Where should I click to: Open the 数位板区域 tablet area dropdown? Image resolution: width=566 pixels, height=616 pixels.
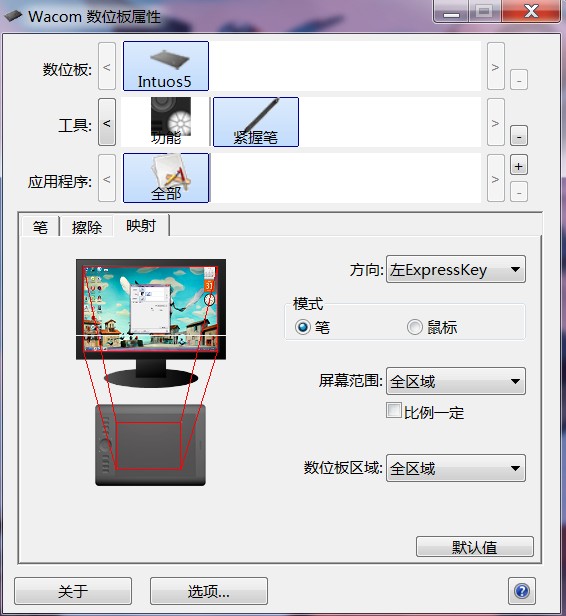coord(456,468)
